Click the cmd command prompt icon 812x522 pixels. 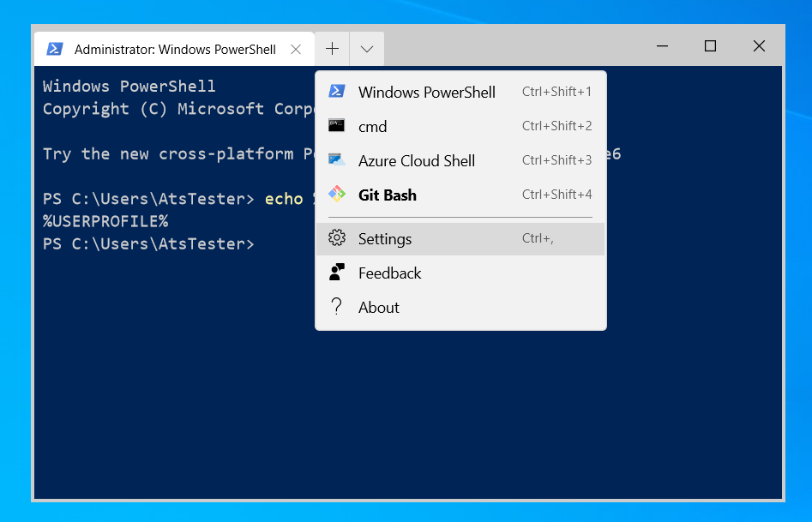click(x=337, y=126)
